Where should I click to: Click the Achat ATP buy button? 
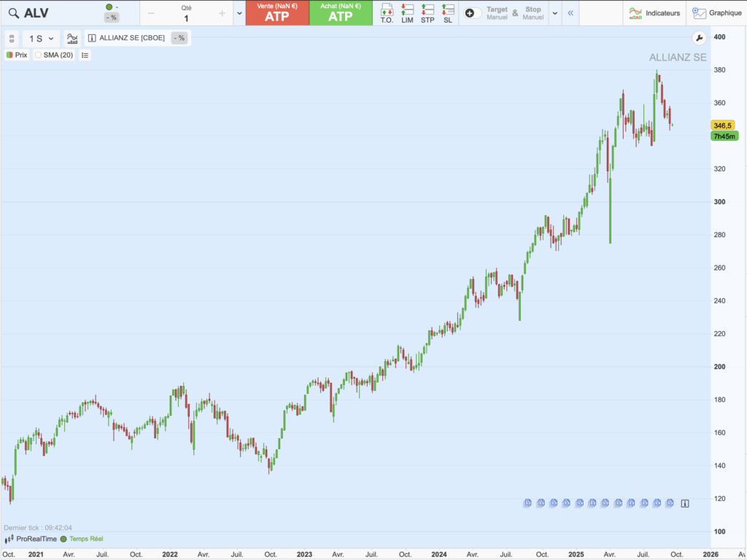(341, 12)
